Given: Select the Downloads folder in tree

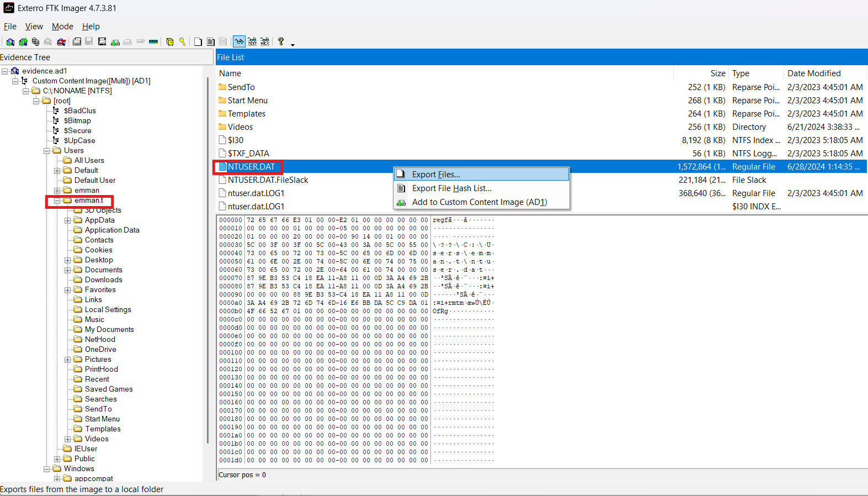Looking at the screenshot, I should (103, 279).
